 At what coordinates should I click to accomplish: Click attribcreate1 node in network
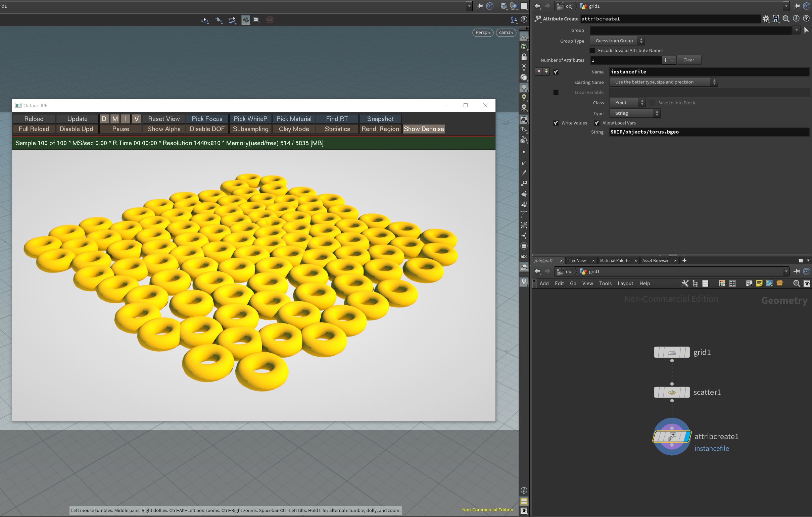pyautogui.click(x=672, y=437)
